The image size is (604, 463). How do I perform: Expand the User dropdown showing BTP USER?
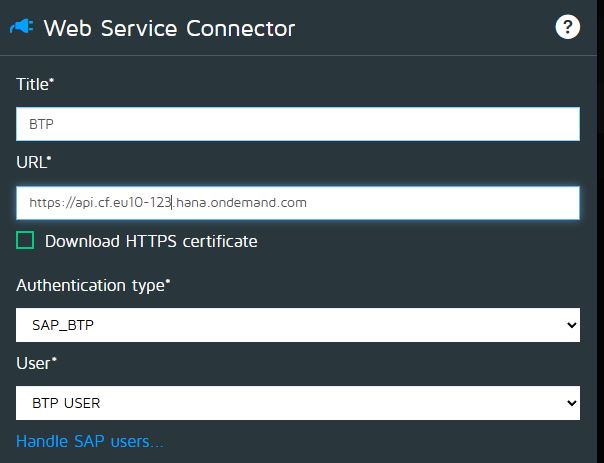click(297, 404)
